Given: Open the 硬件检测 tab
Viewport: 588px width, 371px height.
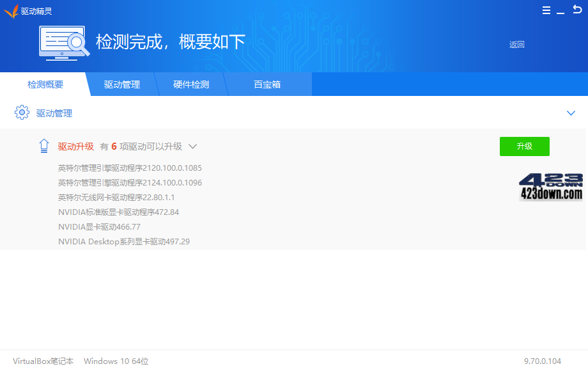Looking at the screenshot, I should (192, 84).
